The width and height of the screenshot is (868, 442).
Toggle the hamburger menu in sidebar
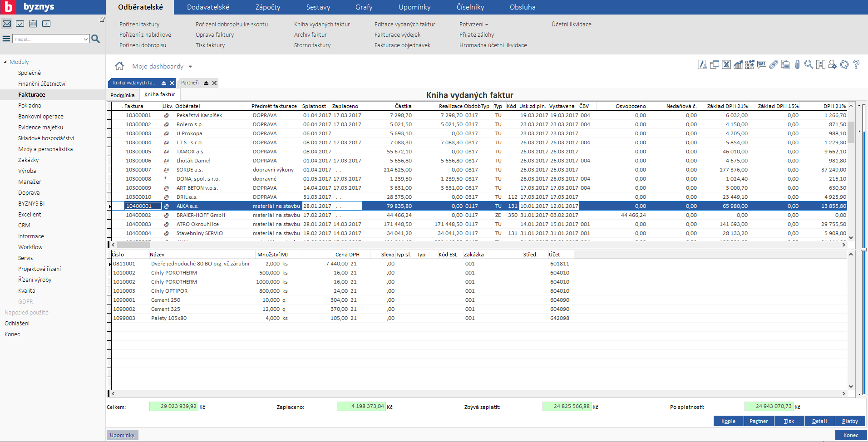pyautogui.click(x=6, y=39)
